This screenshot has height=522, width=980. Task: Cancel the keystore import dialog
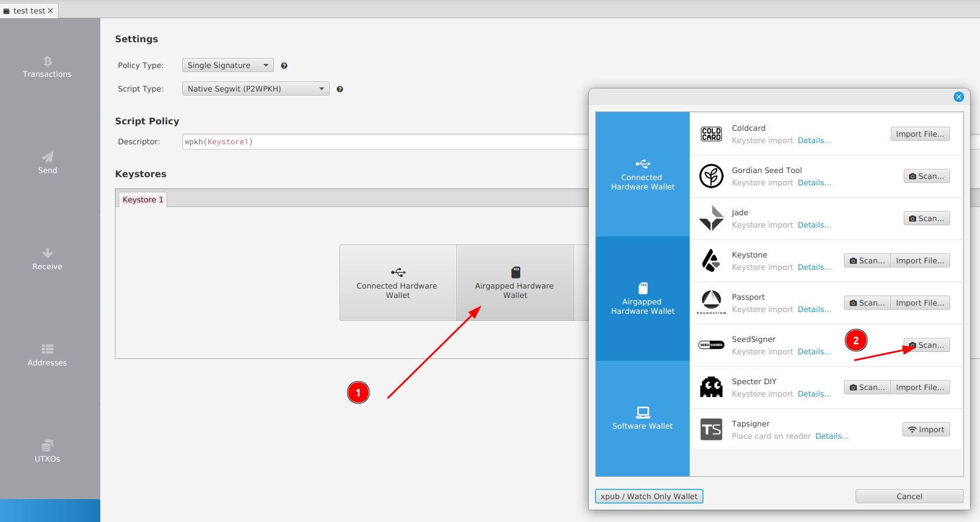pyautogui.click(x=909, y=496)
